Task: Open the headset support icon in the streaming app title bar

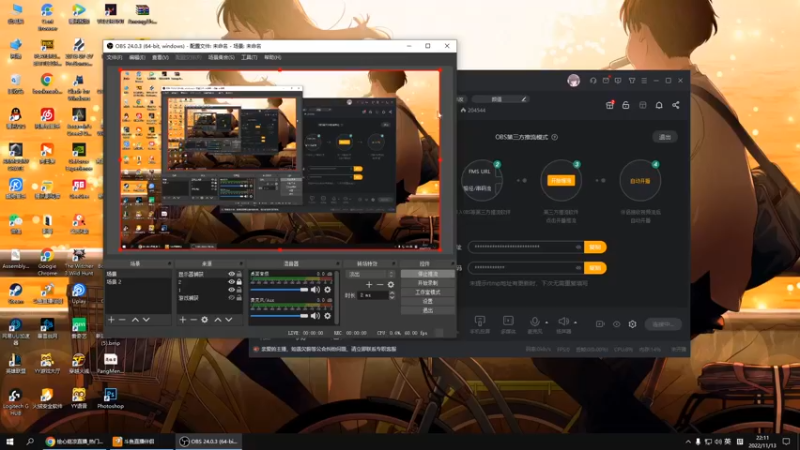Action: pos(593,81)
